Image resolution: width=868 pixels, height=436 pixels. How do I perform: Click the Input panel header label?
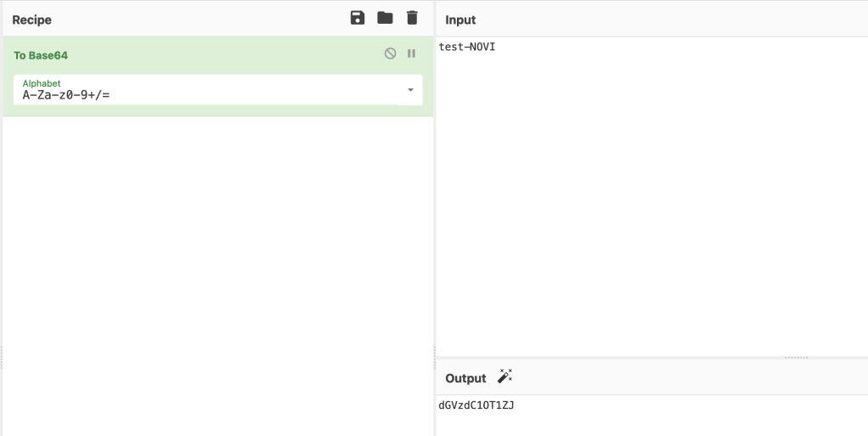pos(460,20)
